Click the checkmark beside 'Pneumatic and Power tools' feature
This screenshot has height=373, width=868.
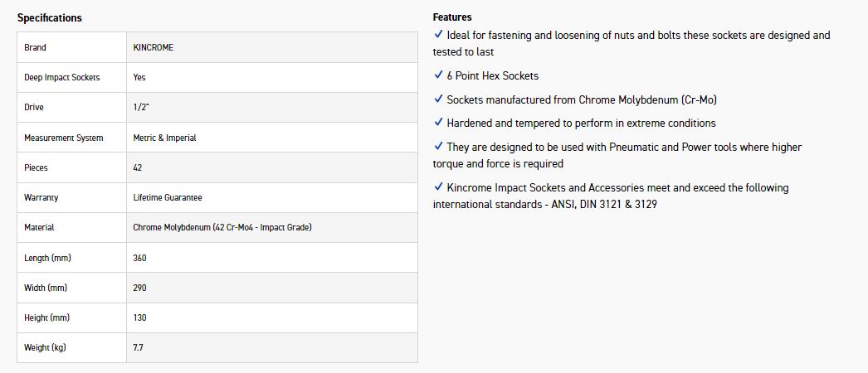click(438, 147)
